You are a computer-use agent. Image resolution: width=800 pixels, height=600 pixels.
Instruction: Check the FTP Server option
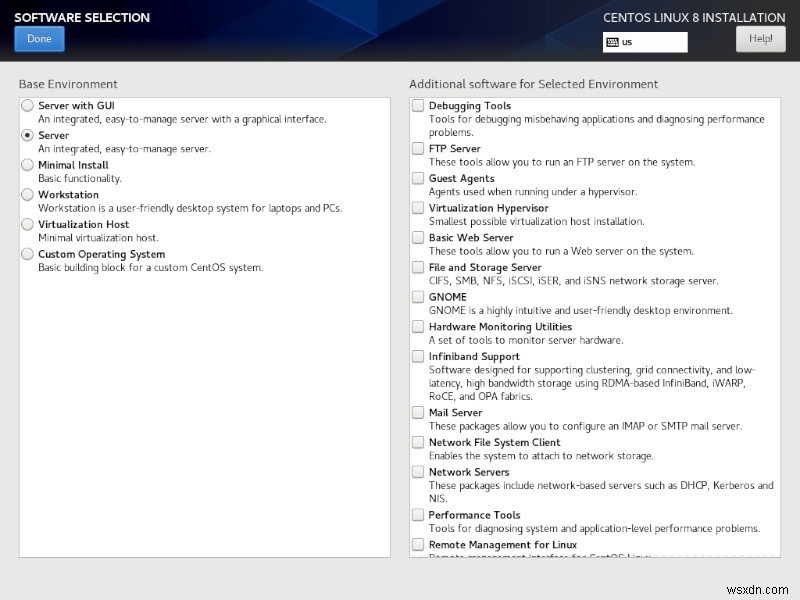coord(418,148)
